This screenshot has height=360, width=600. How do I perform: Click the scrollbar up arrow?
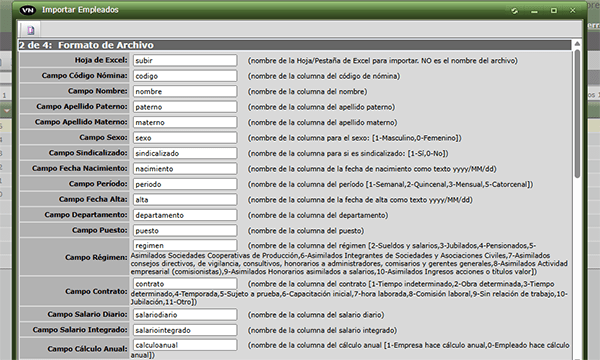577,44
